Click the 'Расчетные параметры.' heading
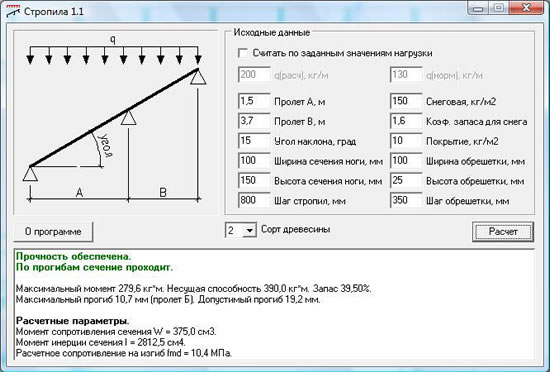Screen dimensions: 550x372 pos(73,321)
